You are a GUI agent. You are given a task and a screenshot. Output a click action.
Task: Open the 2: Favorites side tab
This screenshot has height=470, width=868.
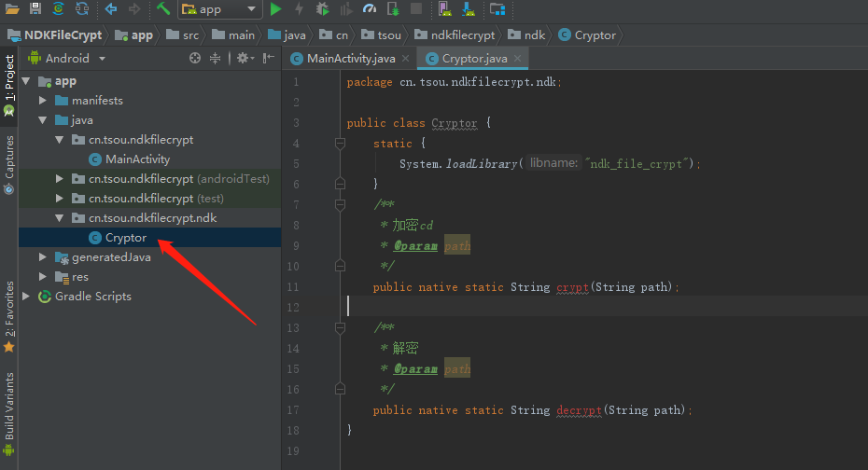[x=8, y=316]
